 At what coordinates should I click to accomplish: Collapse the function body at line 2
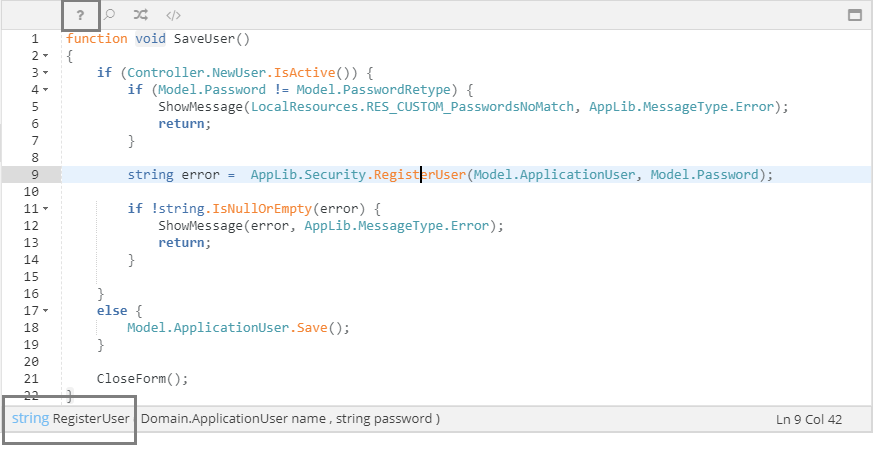[x=46, y=56]
